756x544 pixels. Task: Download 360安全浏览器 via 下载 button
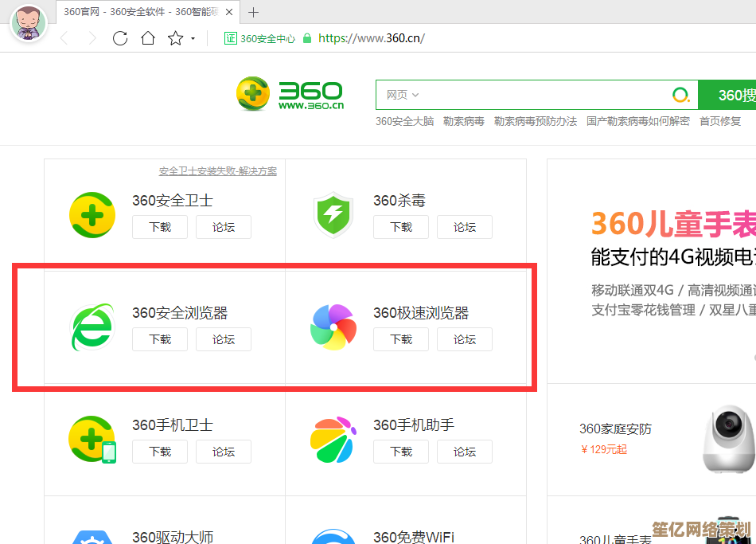(x=160, y=339)
